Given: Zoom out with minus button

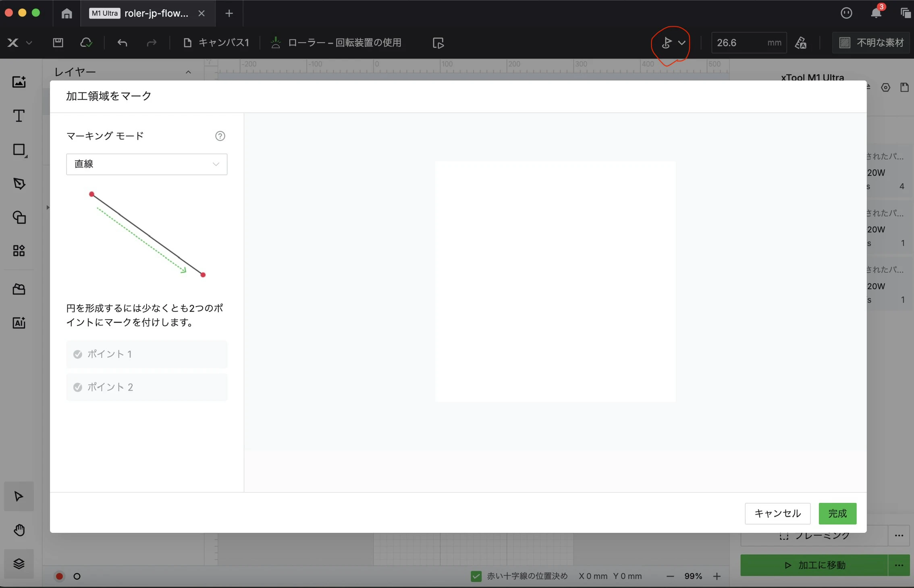Looking at the screenshot, I should coord(670,577).
